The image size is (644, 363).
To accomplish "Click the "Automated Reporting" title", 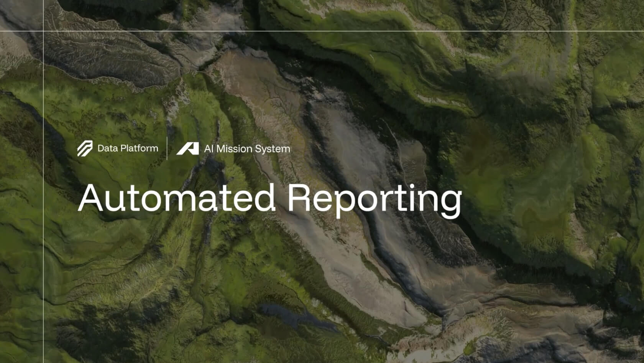I will click(x=269, y=198).
